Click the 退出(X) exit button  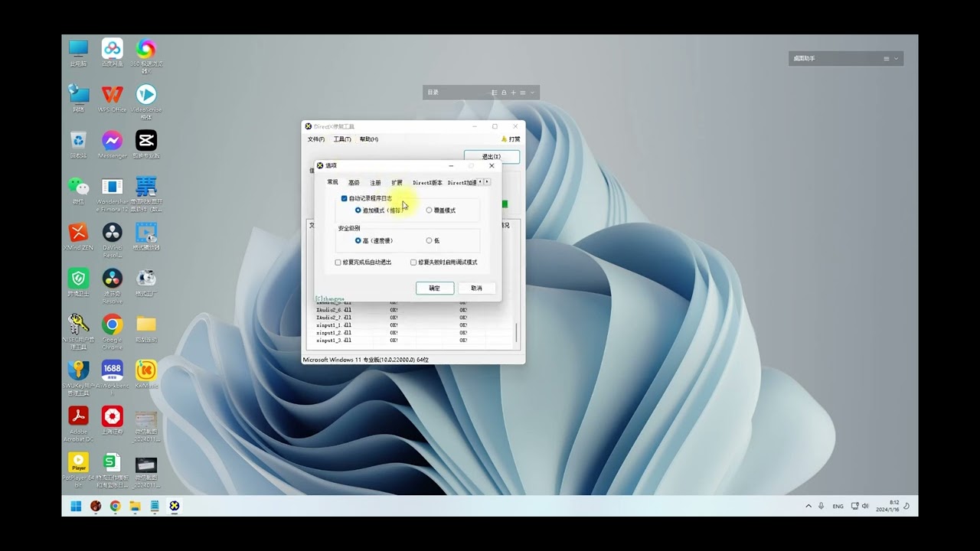point(492,157)
